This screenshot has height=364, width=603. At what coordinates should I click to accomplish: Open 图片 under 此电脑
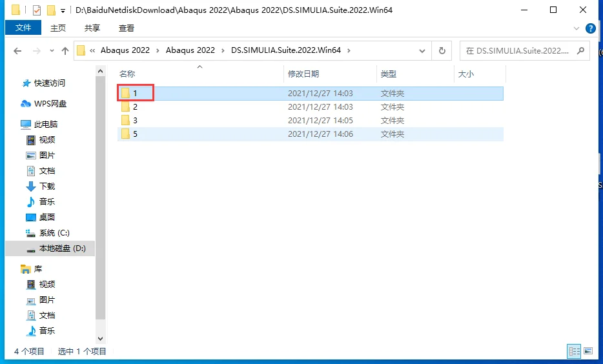pos(47,156)
